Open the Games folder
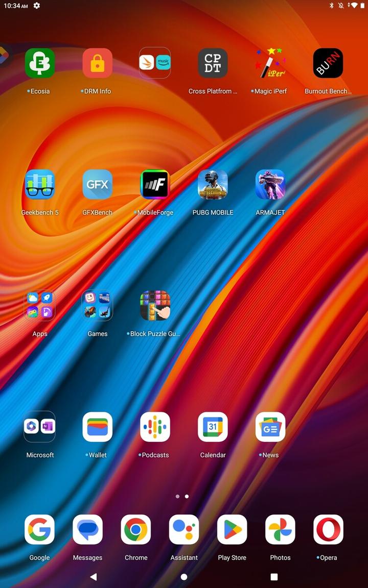Viewport: 368px width, 588px height. pyautogui.click(x=97, y=305)
